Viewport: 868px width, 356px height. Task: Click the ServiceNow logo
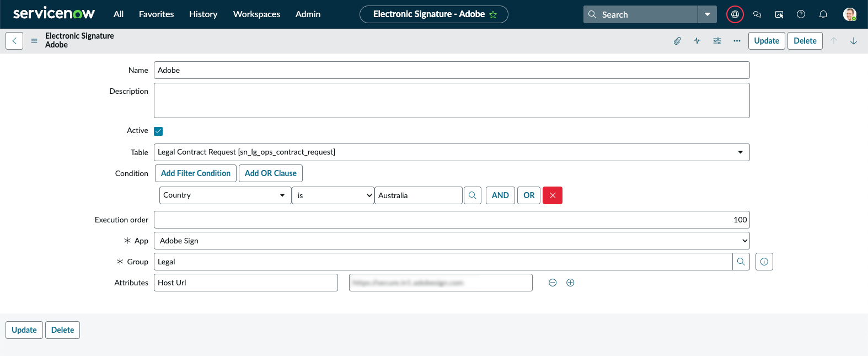click(54, 14)
